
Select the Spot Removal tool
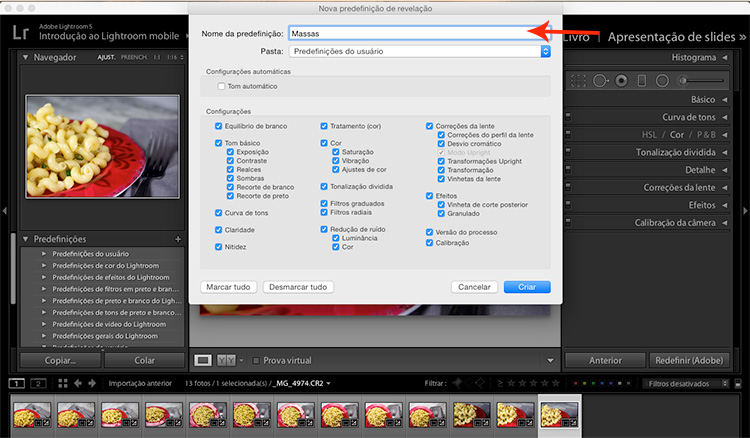point(600,79)
